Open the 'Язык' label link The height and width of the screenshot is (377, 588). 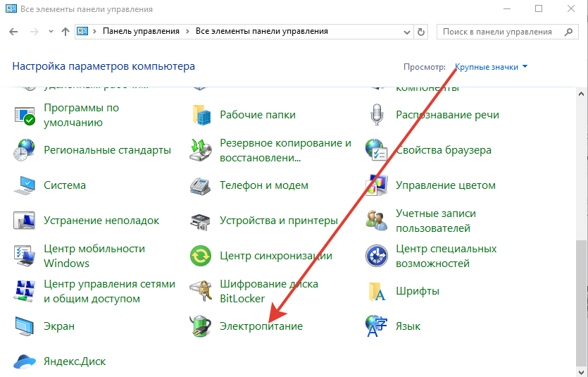point(408,326)
